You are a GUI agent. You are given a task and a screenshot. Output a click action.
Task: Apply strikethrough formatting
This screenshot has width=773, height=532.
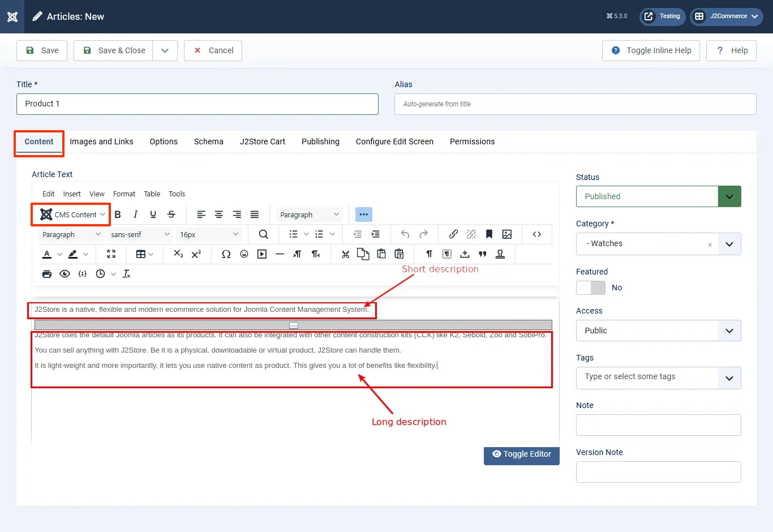pos(171,214)
